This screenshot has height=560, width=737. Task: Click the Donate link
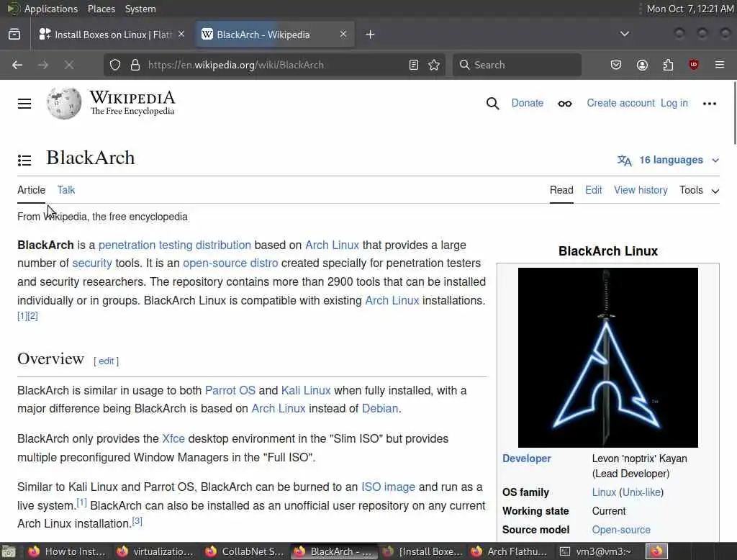[x=528, y=103]
